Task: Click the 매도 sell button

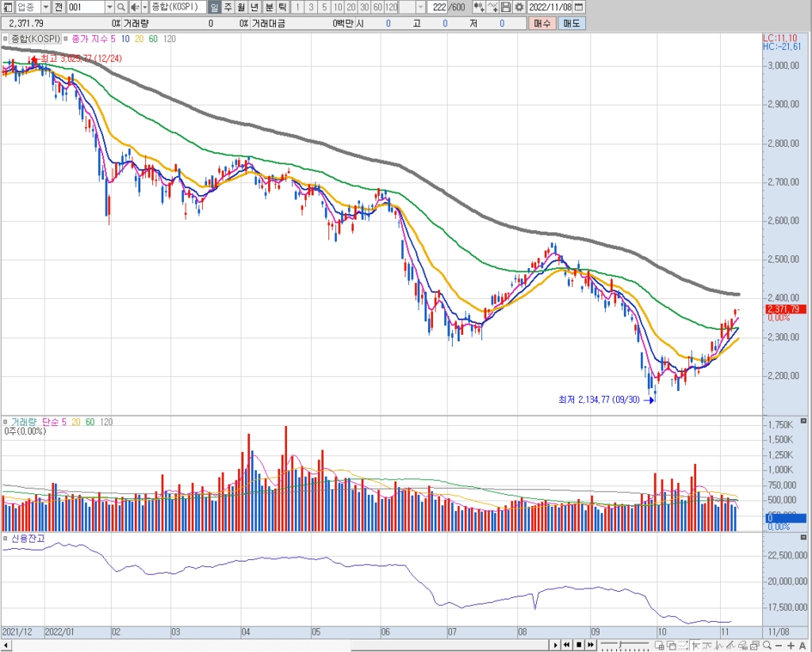Action: click(x=571, y=24)
